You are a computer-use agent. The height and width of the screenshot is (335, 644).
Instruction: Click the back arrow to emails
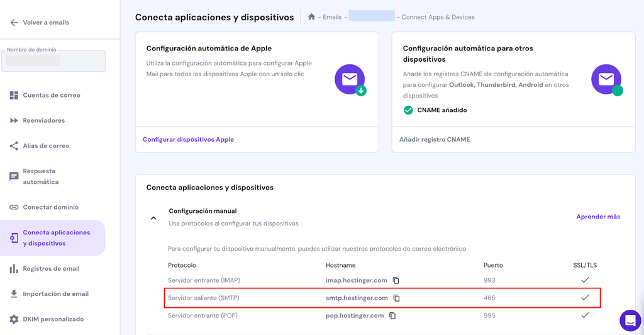tap(14, 23)
